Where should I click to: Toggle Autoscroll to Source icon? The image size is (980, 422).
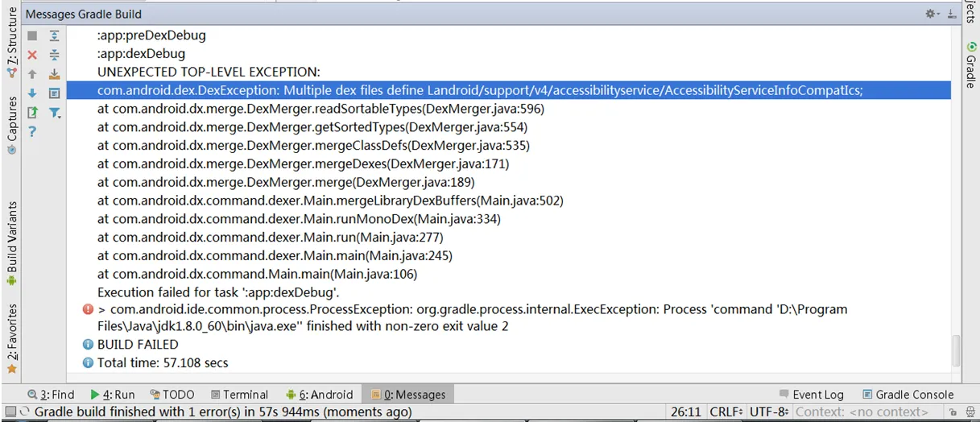[x=55, y=74]
